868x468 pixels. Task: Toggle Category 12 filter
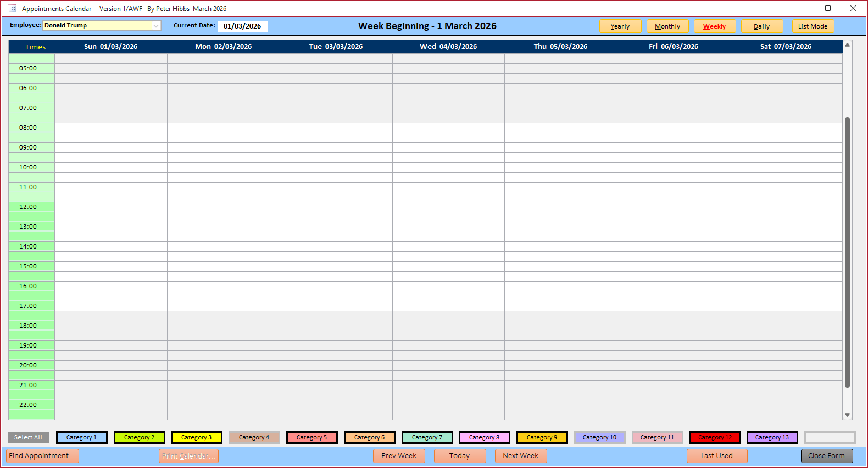(715, 437)
